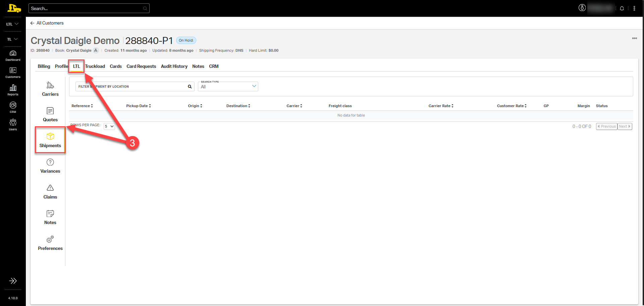The width and height of the screenshot is (644, 306).
Task: Open the Notes tab
Action: click(x=198, y=66)
